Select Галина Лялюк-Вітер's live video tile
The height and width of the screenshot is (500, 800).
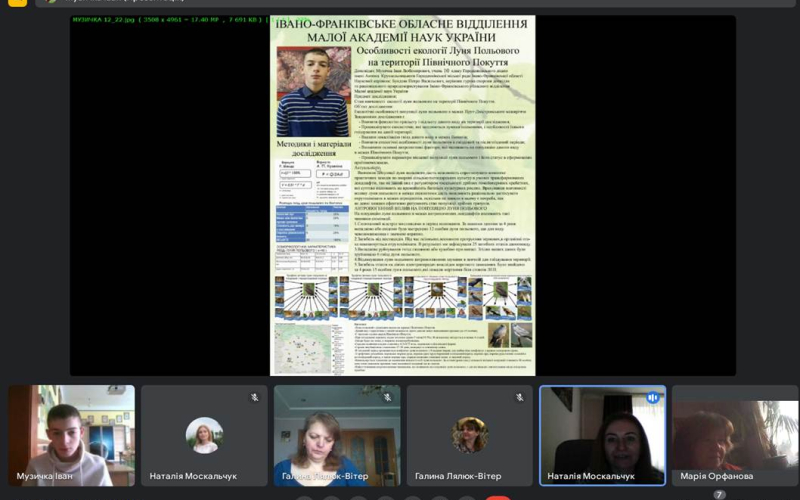coord(336,435)
